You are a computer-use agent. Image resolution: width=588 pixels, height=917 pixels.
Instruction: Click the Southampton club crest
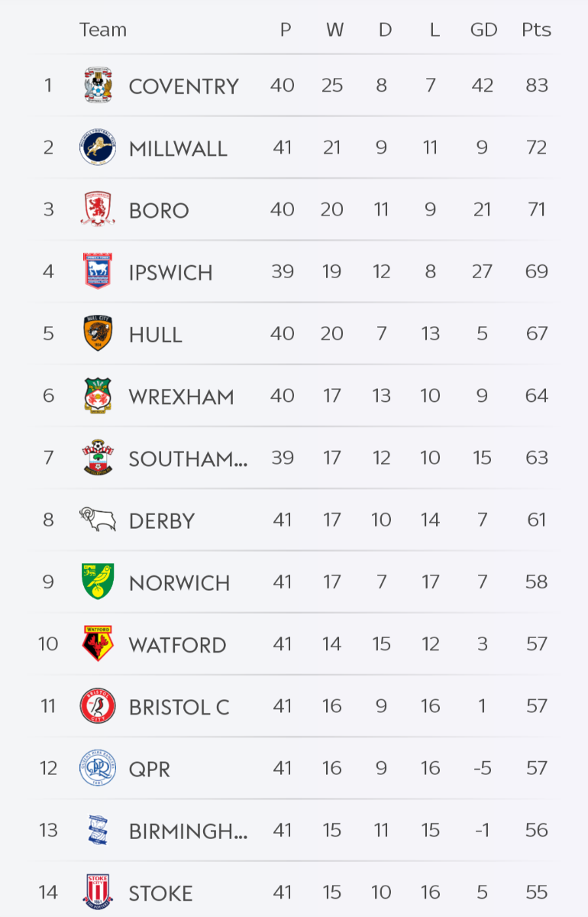pos(98,458)
